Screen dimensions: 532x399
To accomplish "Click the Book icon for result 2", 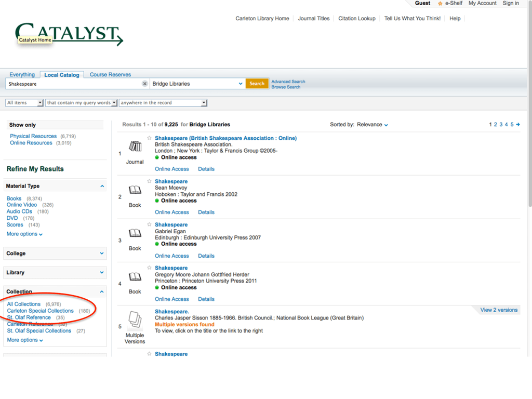I will [x=135, y=190].
